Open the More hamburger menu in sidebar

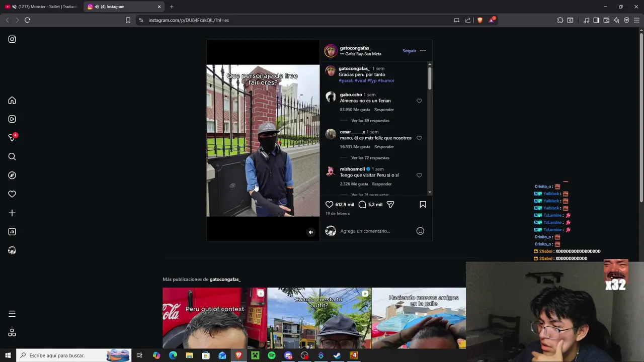pos(12,314)
